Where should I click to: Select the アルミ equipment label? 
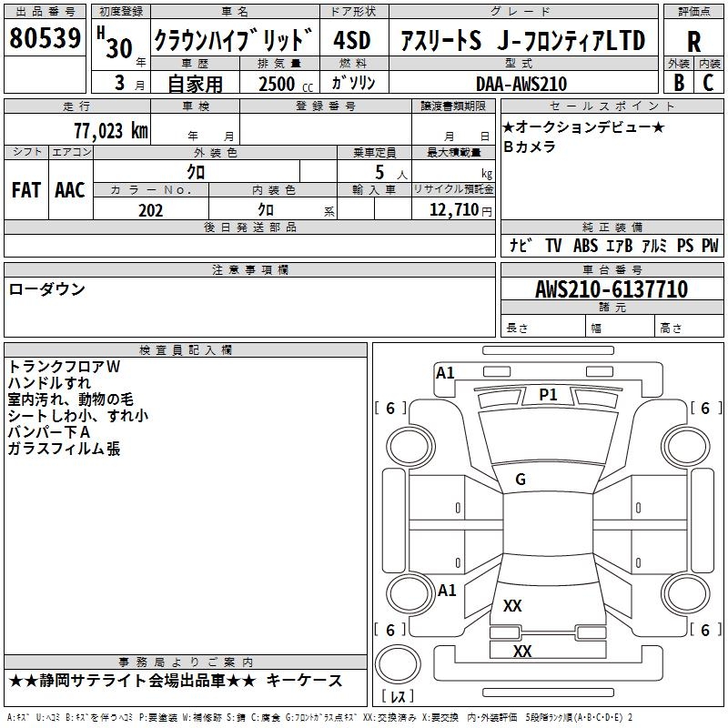pyautogui.click(x=654, y=246)
